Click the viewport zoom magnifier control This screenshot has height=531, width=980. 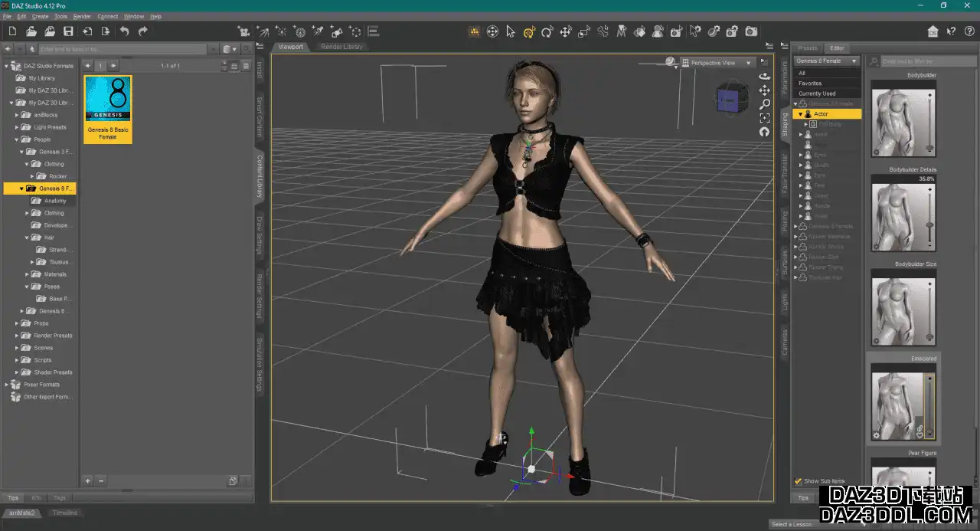[764, 104]
